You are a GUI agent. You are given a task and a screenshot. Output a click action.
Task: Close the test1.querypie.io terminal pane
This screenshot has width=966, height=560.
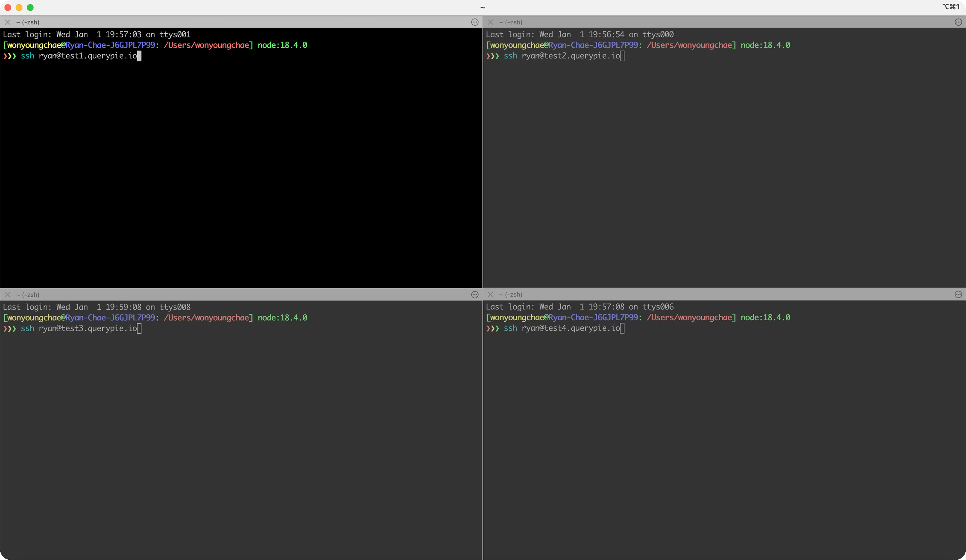tap(8, 22)
